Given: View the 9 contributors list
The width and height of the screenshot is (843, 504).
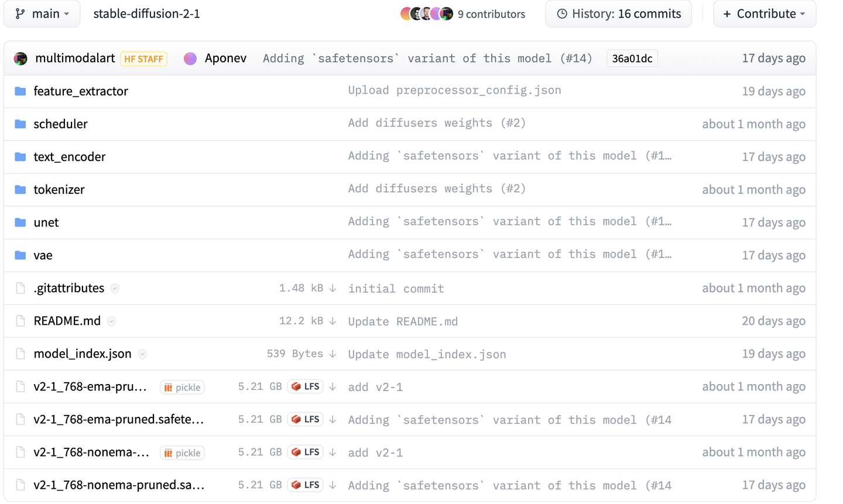Looking at the screenshot, I should [462, 13].
